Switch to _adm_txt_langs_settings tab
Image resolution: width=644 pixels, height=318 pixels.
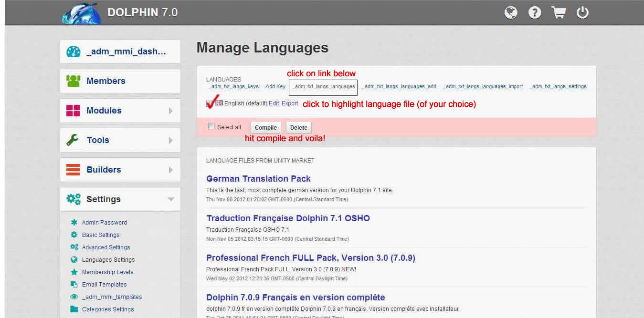559,87
